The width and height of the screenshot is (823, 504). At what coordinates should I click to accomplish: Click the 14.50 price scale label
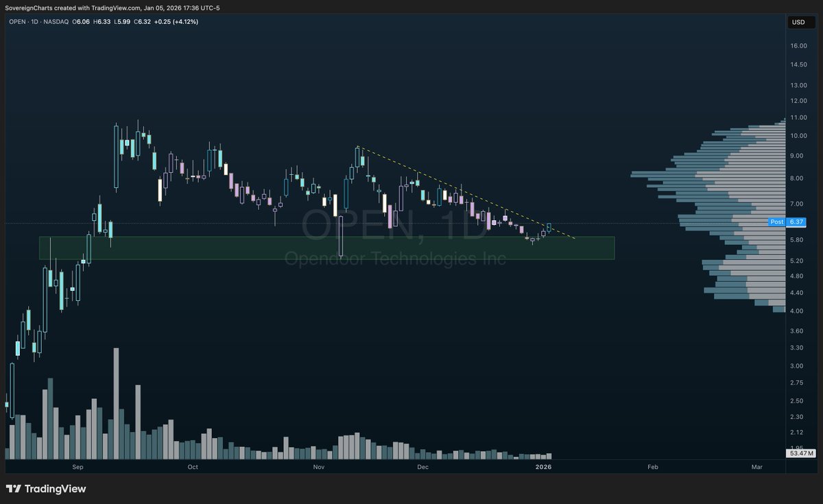pyautogui.click(x=798, y=64)
